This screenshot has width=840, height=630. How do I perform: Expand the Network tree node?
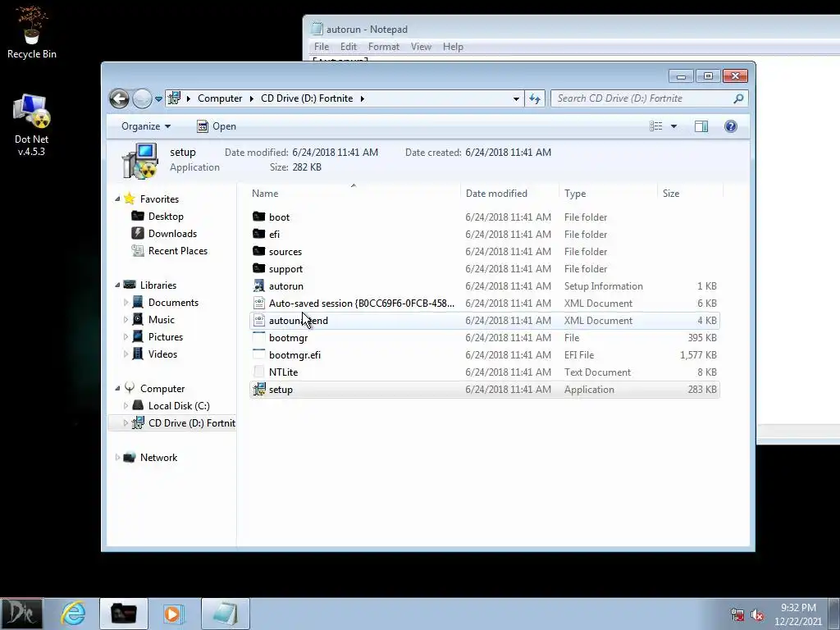[x=117, y=458]
